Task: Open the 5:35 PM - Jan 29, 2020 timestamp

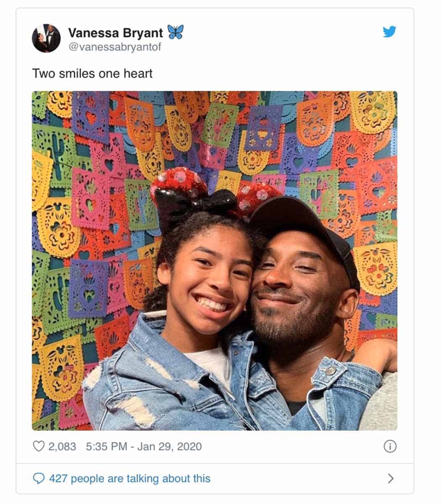Action: 144,446
